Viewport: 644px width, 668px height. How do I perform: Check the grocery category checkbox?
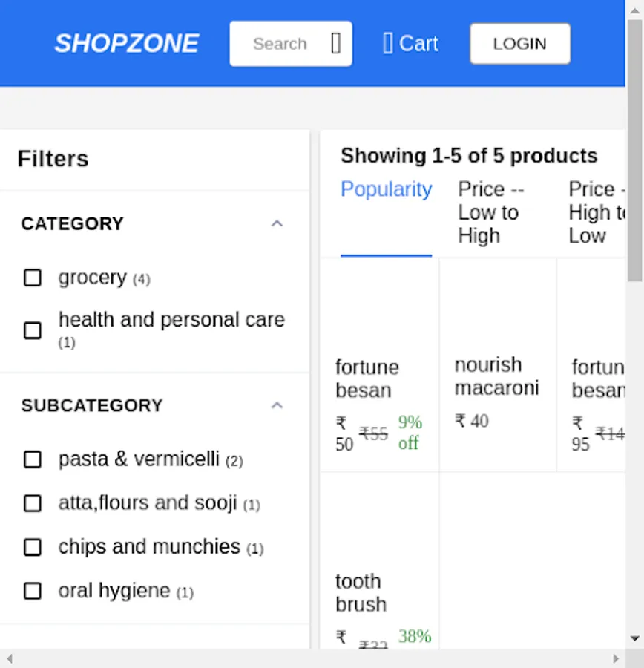tap(33, 278)
